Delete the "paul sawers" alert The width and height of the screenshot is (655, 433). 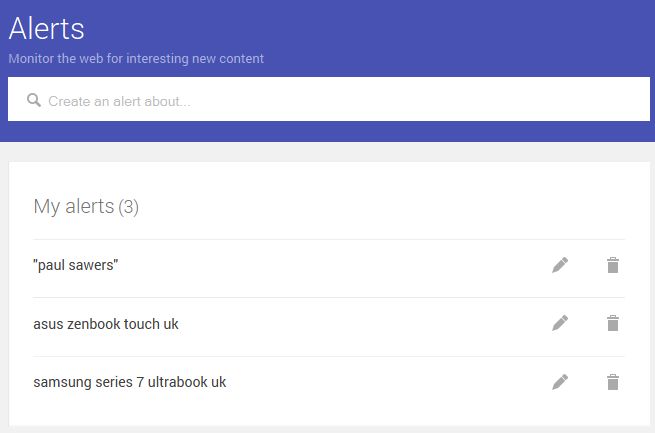coord(613,265)
